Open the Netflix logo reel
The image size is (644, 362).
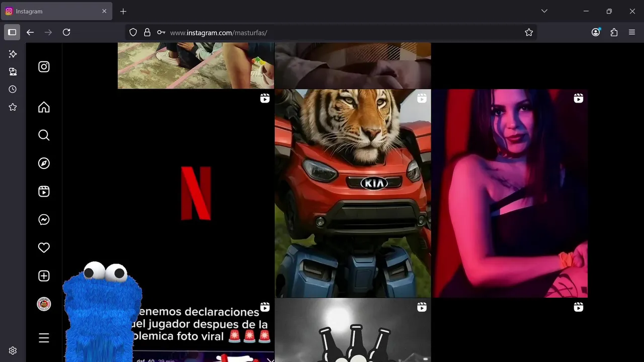click(196, 193)
